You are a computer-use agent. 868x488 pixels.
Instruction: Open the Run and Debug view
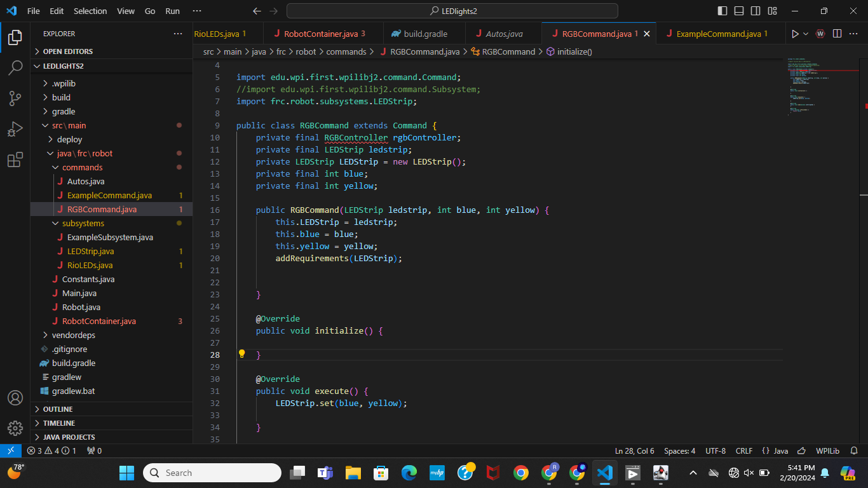coord(15,129)
